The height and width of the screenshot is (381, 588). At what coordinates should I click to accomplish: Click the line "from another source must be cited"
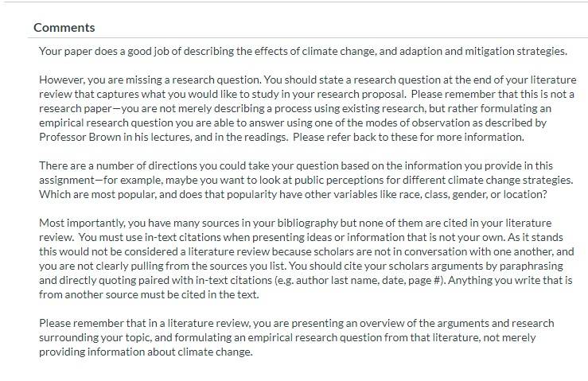click(x=149, y=294)
